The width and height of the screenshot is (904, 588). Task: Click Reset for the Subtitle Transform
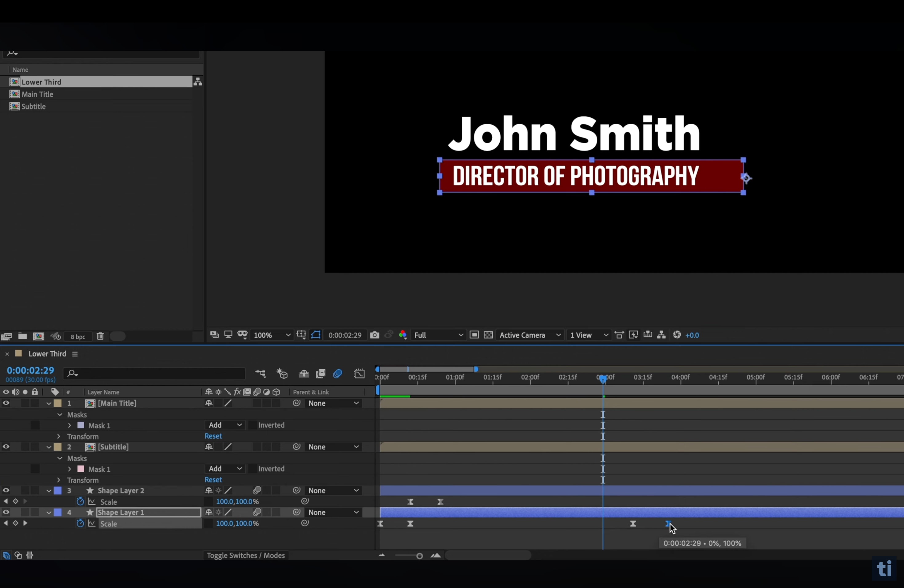point(213,480)
